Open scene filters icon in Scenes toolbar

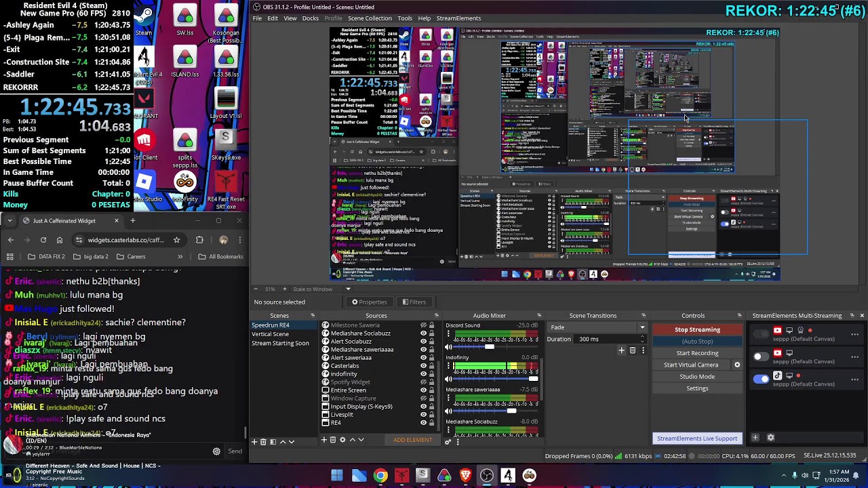(x=273, y=441)
